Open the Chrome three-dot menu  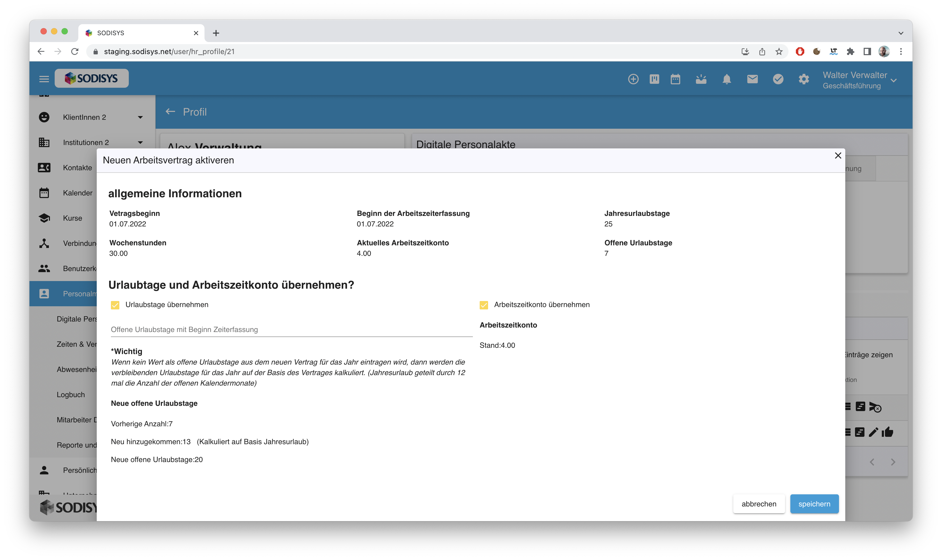pyautogui.click(x=901, y=52)
